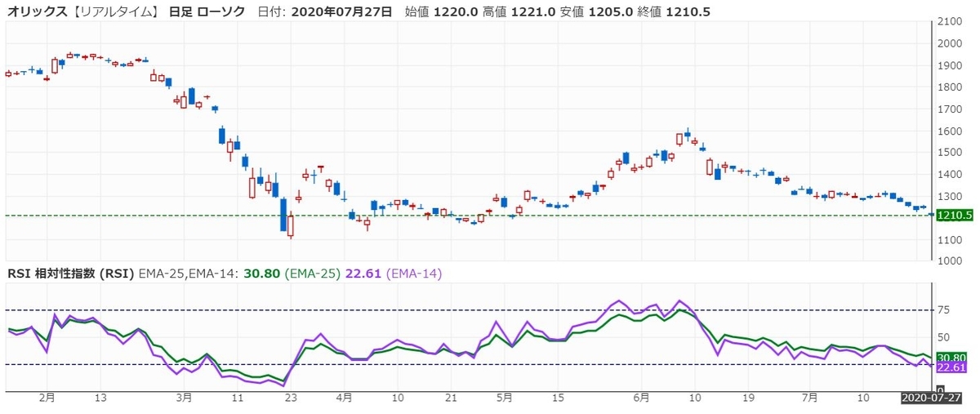
Task: Click the 4月 label on time axis
Action: tap(344, 398)
